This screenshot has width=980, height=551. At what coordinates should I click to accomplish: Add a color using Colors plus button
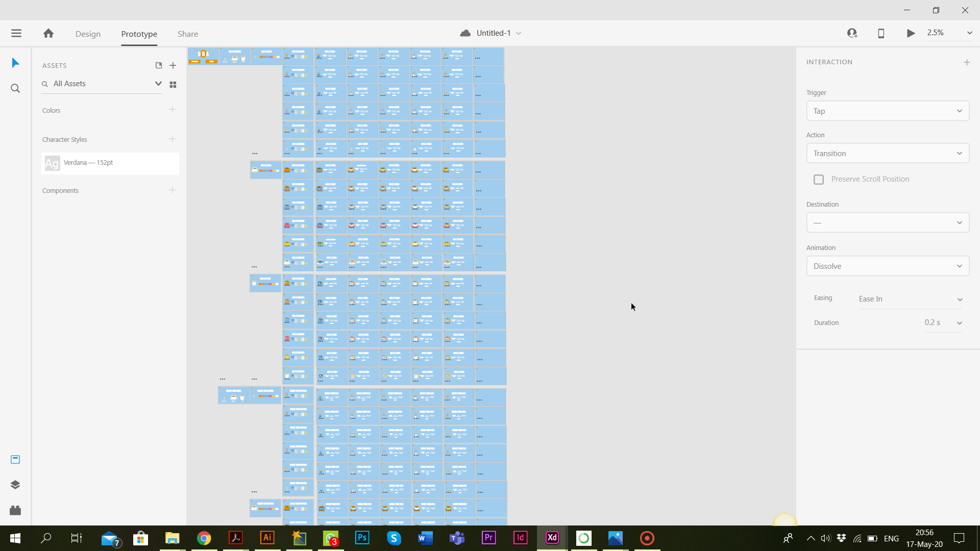point(173,110)
